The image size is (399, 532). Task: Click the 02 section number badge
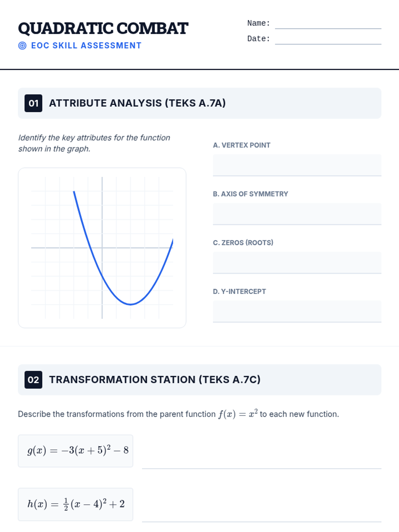pyautogui.click(x=33, y=380)
